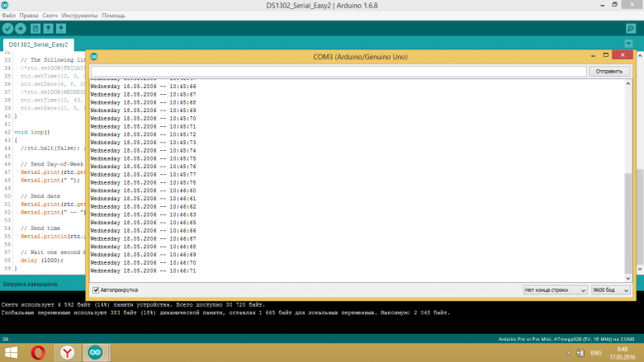The height and width of the screenshot is (362, 644).
Task: Open Serial Monitor magnifier icon in Arduino toolbar
Action: pos(631,28)
